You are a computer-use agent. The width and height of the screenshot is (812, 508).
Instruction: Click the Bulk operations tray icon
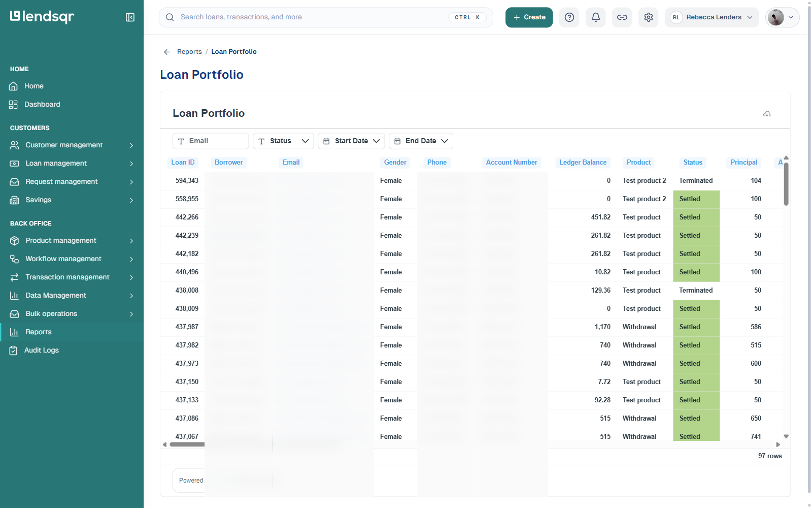(x=15, y=314)
